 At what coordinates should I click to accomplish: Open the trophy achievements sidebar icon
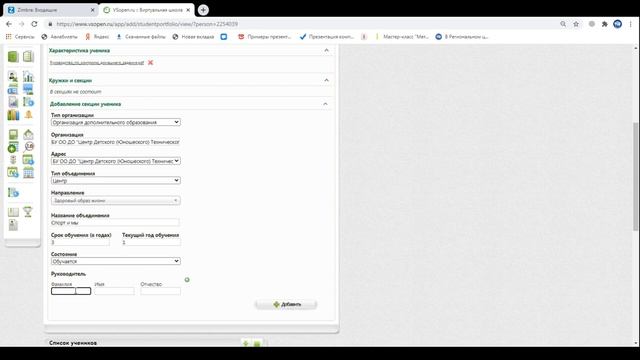(28, 211)
